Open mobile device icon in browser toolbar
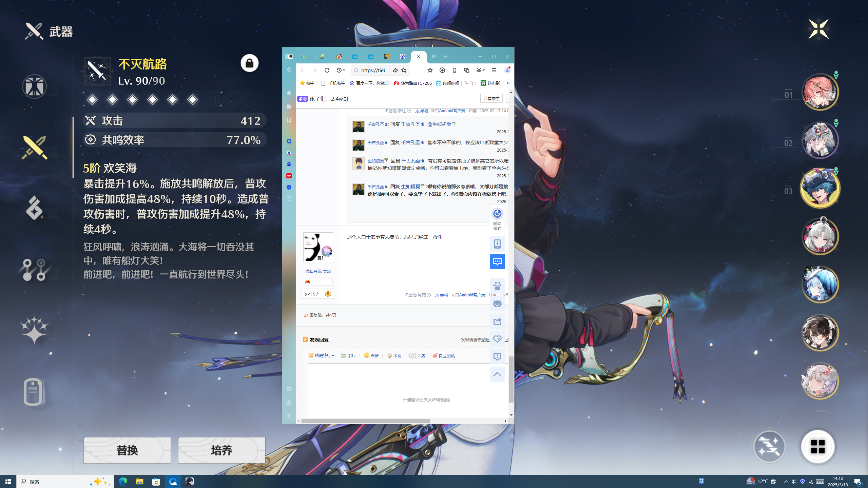868x488 pixels. point(455,70)
